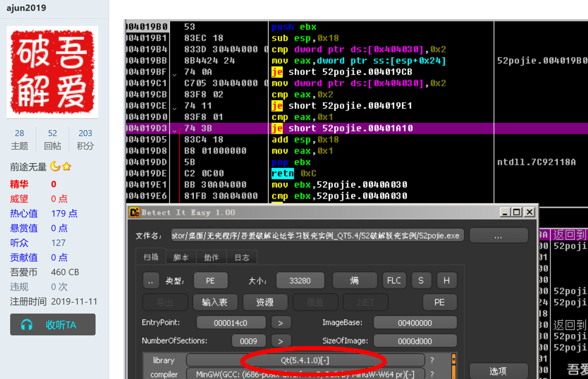The image size is (588, 379).
Task: Click the 输入表 button
Action: [214, 302]
